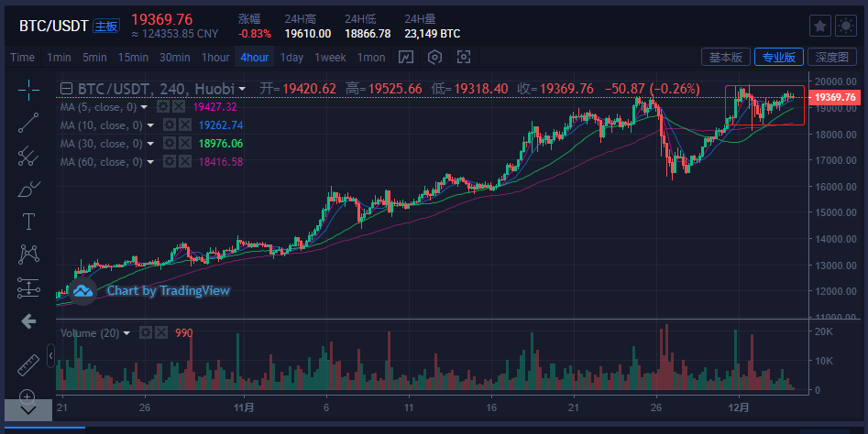Viewport: 868px width, 434px height.
Task: Remove the Volume (20) indicator
Action: point(161,332)
